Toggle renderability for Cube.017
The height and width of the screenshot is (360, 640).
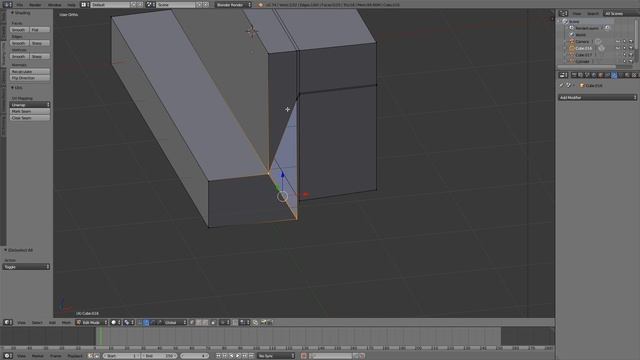click(631, 55)
